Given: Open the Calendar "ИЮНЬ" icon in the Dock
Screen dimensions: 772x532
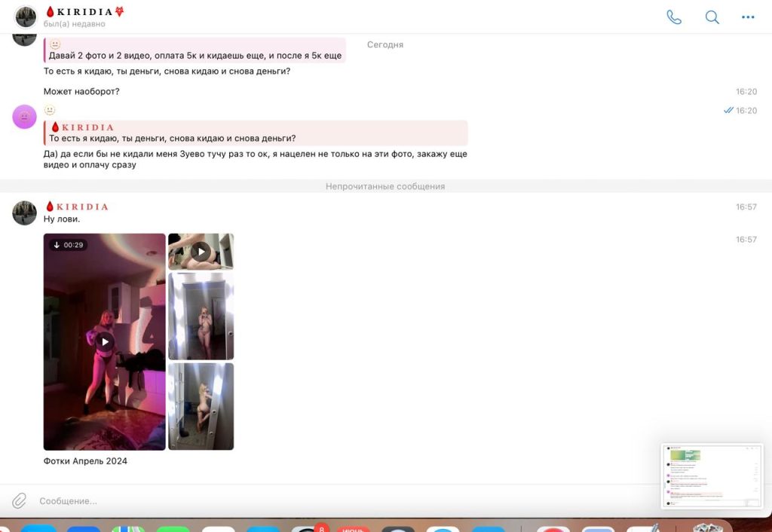Looking at the screenshot, I should pyautogui.click(x=353, y=527).
